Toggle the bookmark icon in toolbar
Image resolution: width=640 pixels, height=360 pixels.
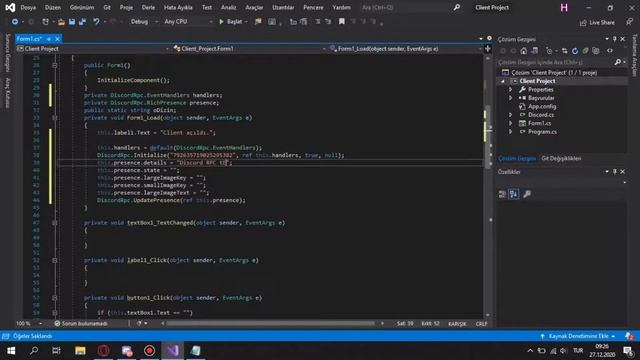tap(342, 22)
